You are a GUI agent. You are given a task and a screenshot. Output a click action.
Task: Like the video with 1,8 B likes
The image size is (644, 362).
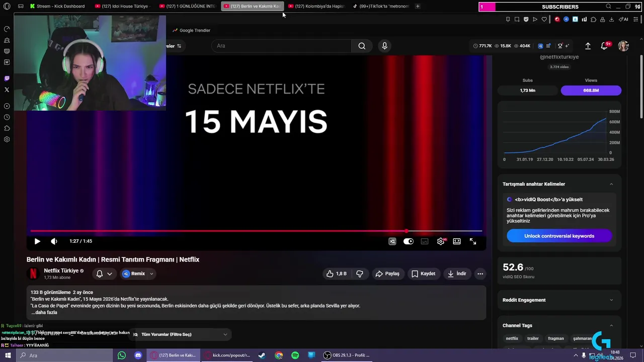(x=337, y=274)
